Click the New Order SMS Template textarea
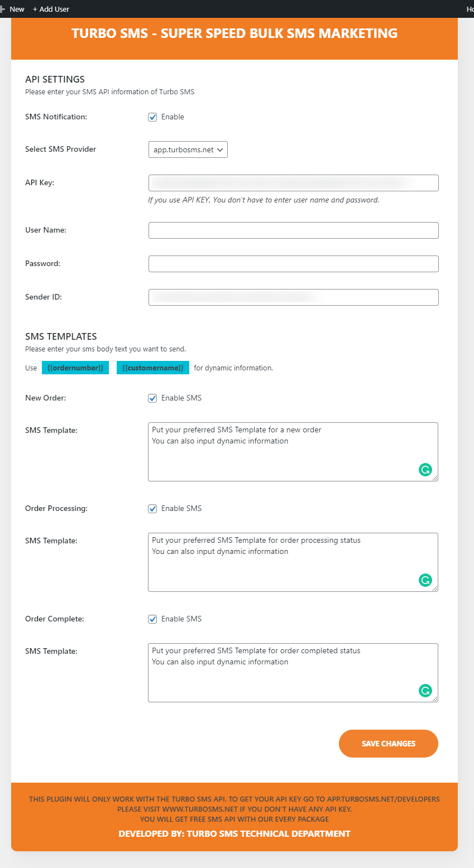Image resolution: width=474 pixels, height=868 pixels. point(293,452)
